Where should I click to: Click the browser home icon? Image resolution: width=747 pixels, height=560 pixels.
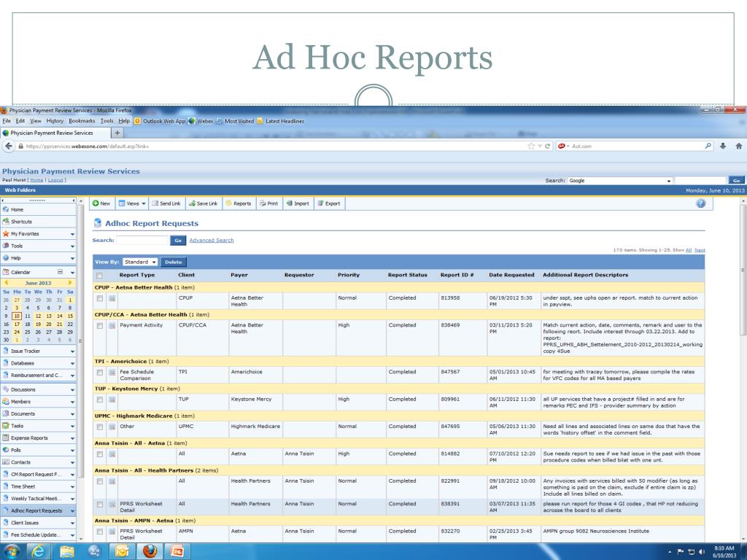coord(738,146)
